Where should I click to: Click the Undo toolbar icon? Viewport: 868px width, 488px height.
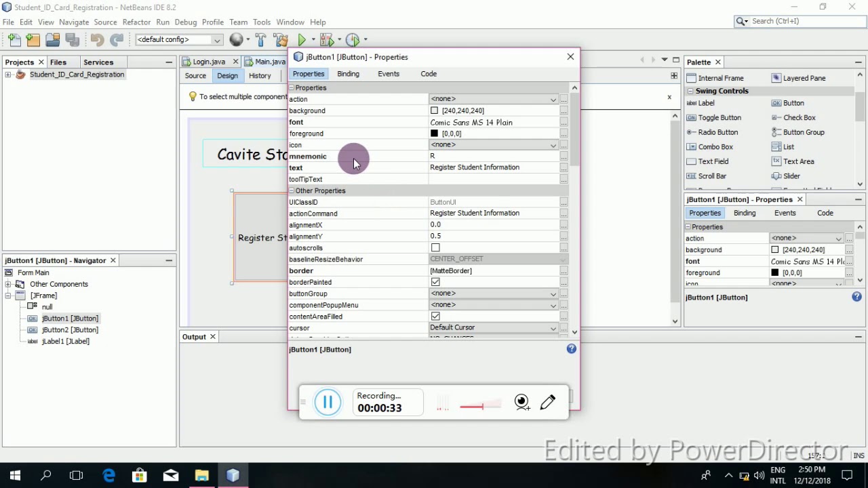(97, 40)
